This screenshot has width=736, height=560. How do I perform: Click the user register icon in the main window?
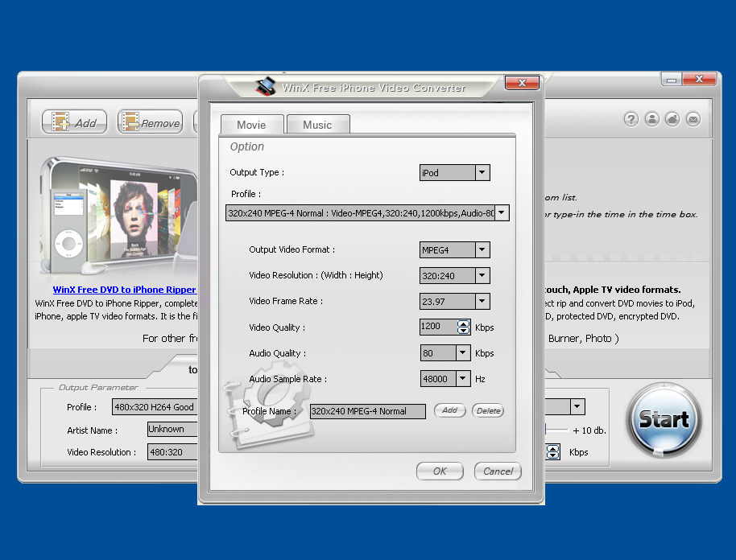pos(651,119)
